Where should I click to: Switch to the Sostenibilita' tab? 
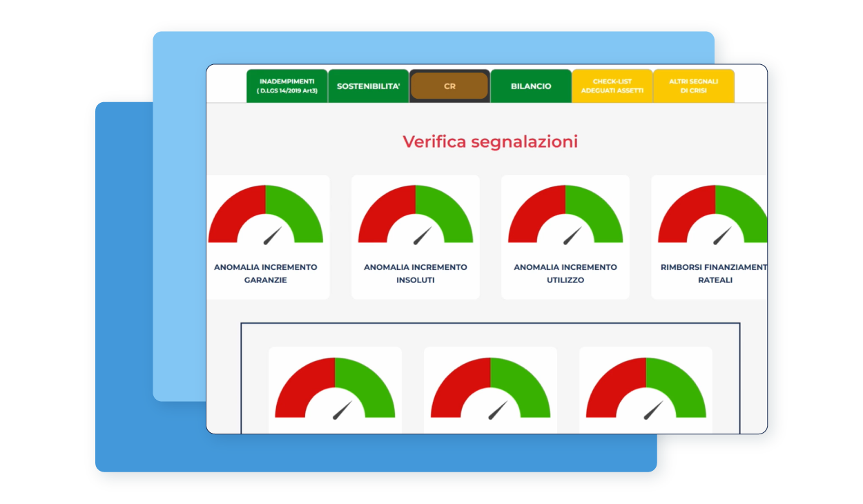coord(368,86)
